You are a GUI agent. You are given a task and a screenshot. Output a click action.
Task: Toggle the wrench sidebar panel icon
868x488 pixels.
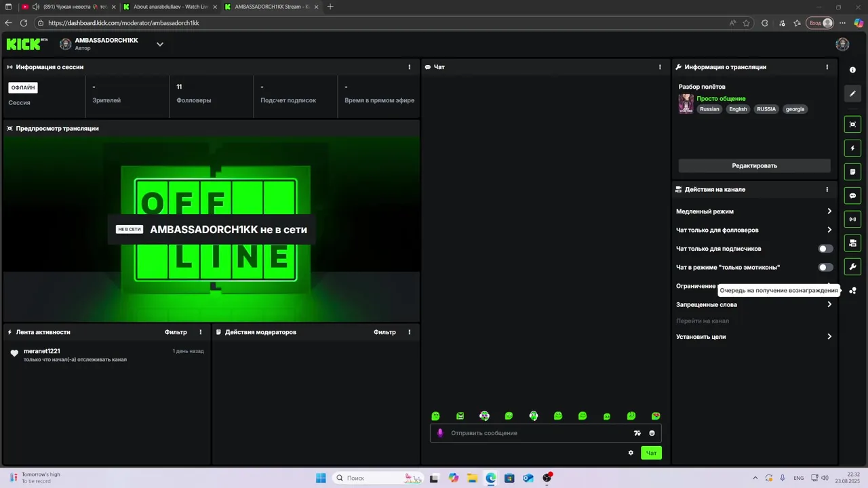tap(852, 266)
